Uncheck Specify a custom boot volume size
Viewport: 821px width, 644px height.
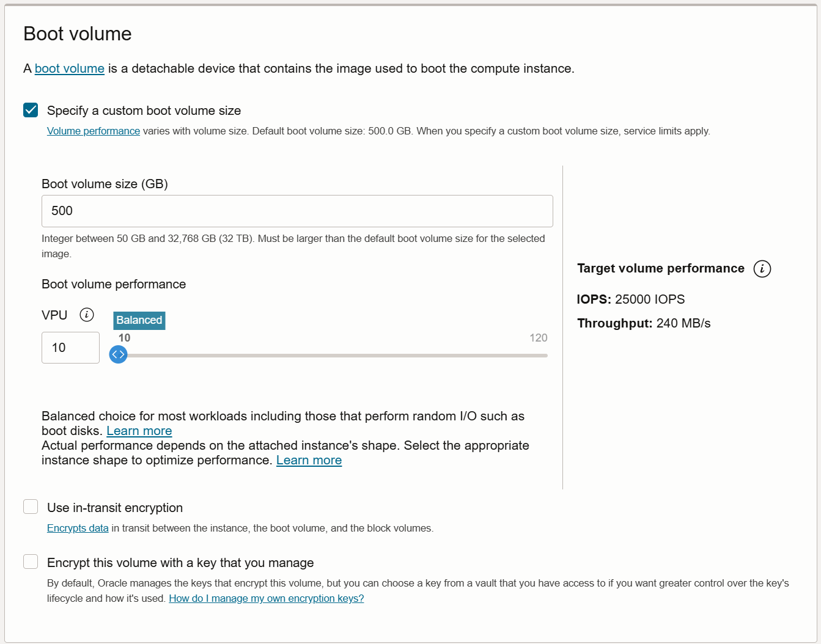coord(31,110)
